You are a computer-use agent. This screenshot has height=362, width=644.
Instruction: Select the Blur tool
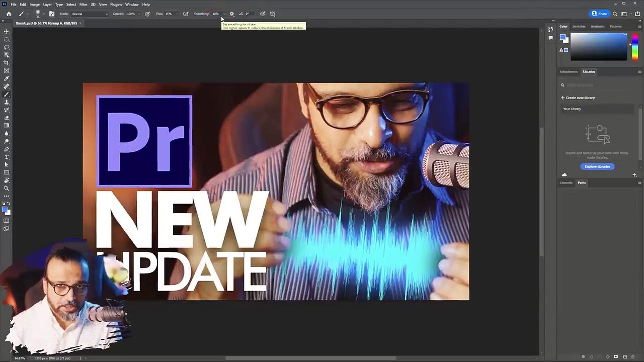7,133
